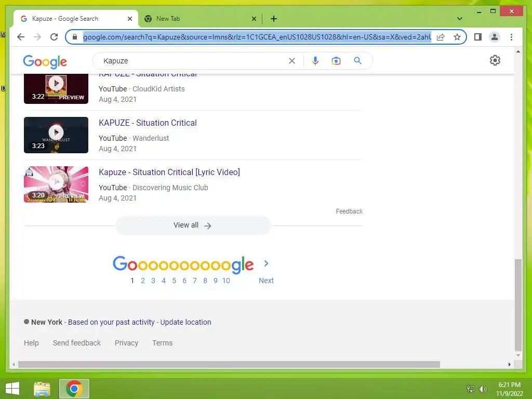532x399 pixels.
Task: Search by image with camera icon
Action: tap(336, 61)
